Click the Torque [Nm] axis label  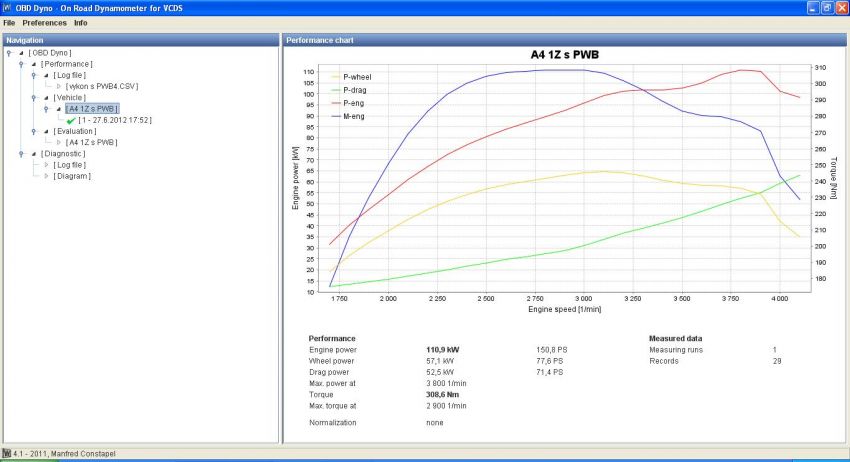(x=834, y=178)
